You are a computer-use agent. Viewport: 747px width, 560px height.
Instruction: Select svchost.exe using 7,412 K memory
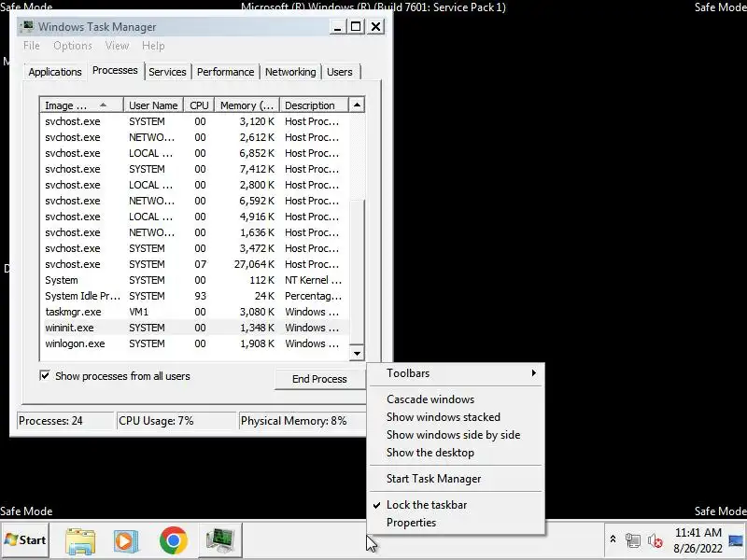[194, 169]
